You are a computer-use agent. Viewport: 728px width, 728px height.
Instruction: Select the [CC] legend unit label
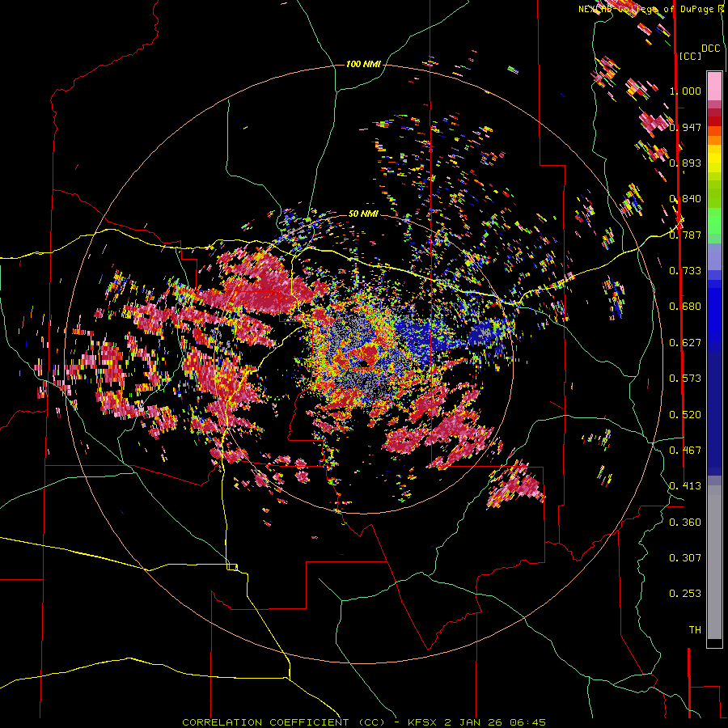coord(690,56)
